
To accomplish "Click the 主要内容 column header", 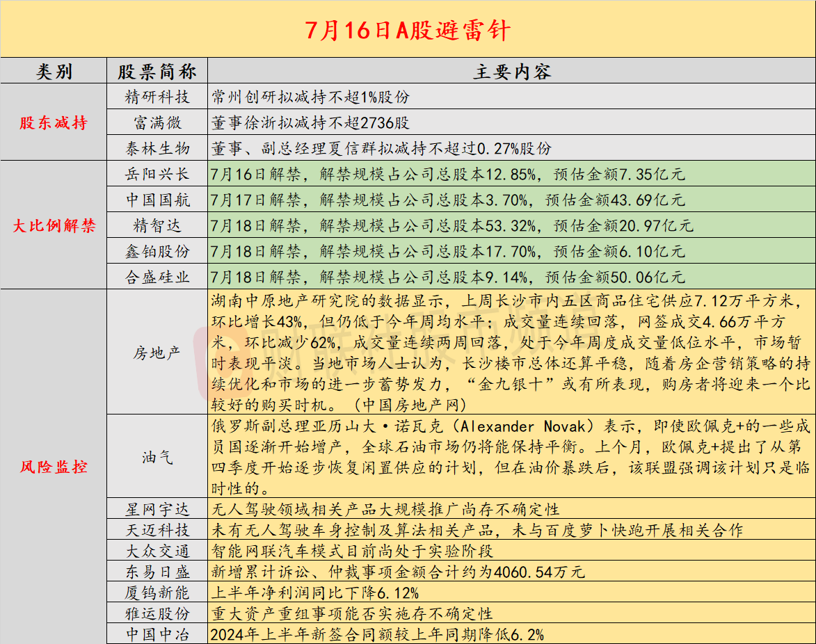I will coord(511,71).
